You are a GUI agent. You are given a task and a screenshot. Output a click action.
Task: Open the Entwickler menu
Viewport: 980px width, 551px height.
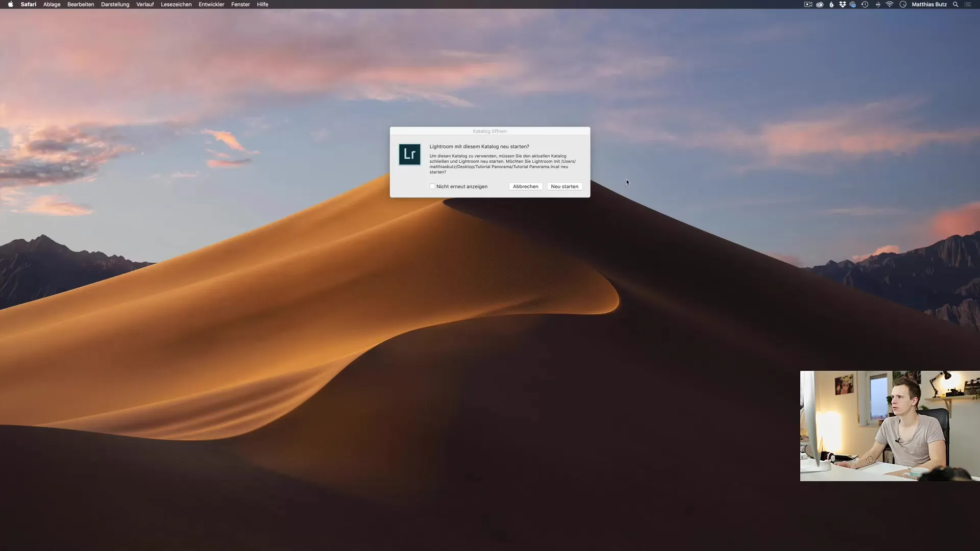pos(211,5)
